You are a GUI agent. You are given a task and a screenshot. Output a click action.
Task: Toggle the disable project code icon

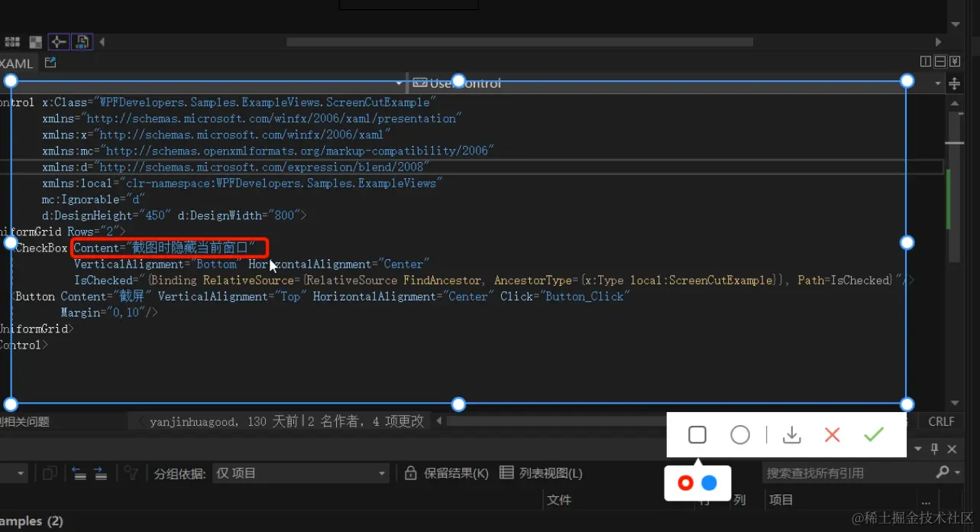click(82, 42)
